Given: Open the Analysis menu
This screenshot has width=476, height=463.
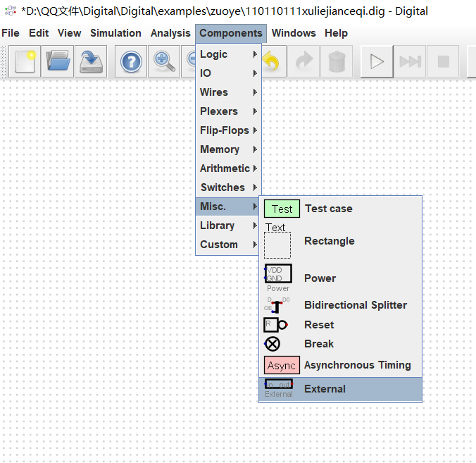Looking at the screenshot, I should [x=170, y=33].
